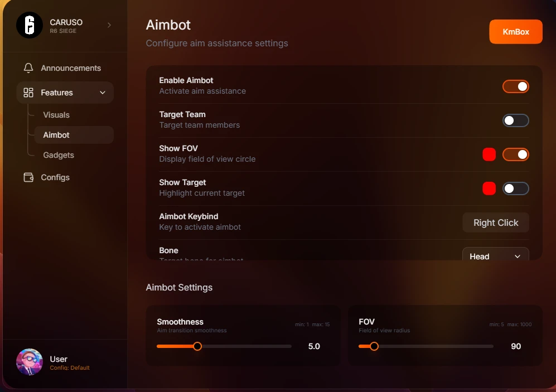Click the Announcements bell icon
This screenshot has height=392, width=556.
pyautogui.click(x=28, y=67)
